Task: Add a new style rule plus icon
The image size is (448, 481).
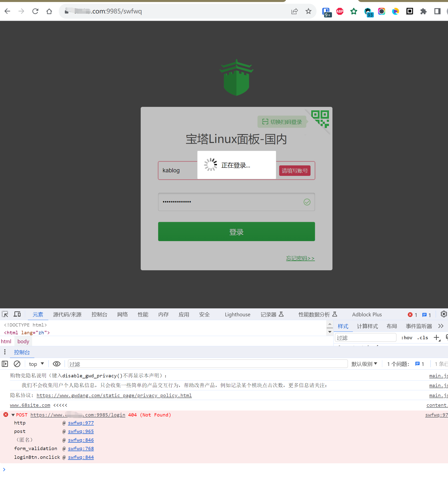Action: pyautogui.click(x=437, y=338)
